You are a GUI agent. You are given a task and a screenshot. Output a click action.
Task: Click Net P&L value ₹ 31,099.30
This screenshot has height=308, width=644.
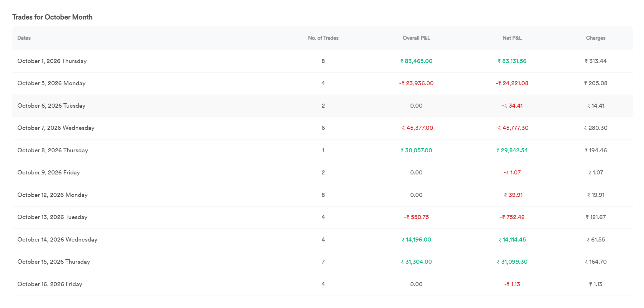point(512,262)
